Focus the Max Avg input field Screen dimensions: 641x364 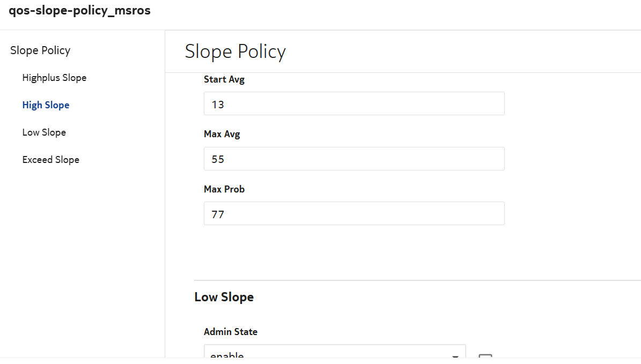[354, 159]
